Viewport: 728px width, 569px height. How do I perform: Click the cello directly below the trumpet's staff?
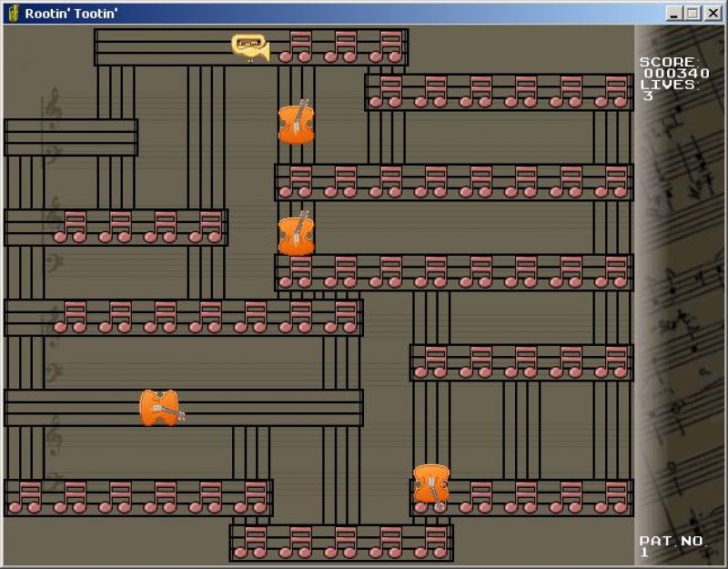coord(297,122)
